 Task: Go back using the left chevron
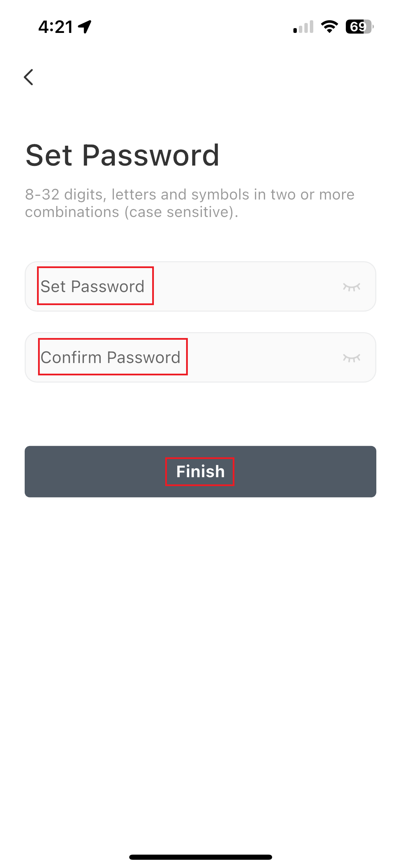pos(29,77)
